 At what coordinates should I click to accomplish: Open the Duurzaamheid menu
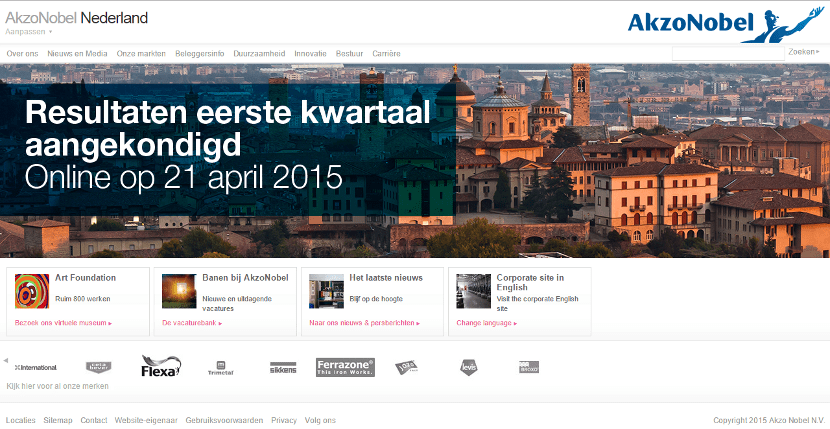coord(259,53)
